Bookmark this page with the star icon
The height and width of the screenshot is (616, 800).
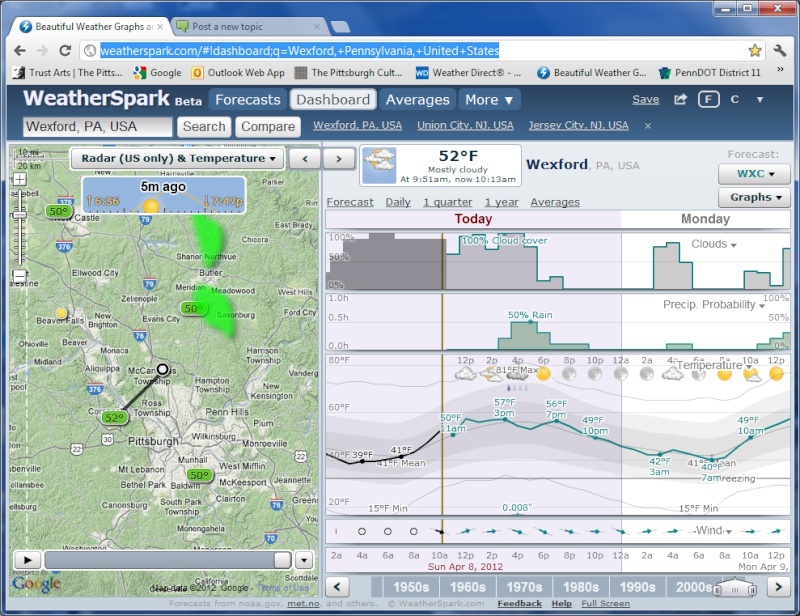(755, 50)
